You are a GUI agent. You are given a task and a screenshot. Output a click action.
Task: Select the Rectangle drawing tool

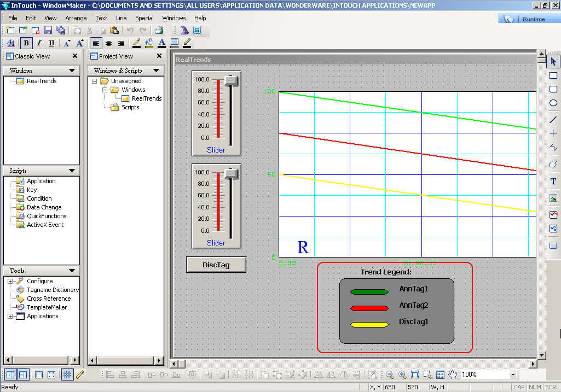pyautogui.click(x=553, y=75)
